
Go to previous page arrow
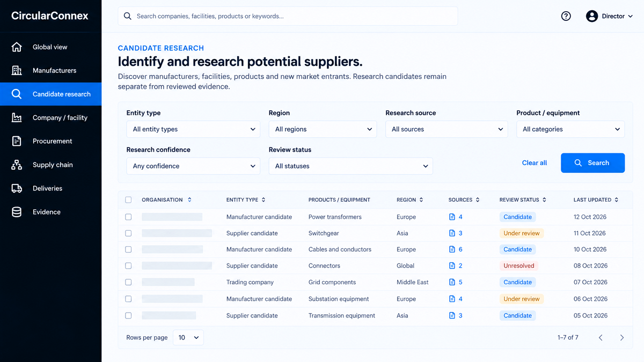coord(601,338)
